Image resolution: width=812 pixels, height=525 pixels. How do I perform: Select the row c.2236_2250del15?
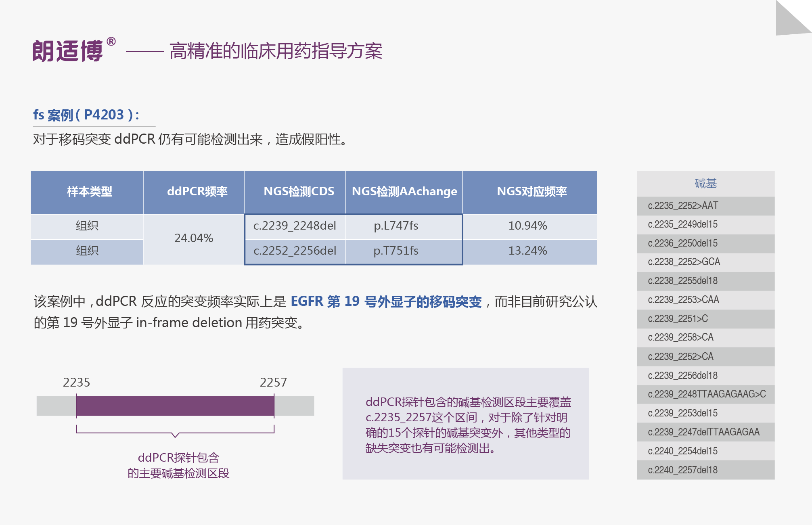pos(705,244)
